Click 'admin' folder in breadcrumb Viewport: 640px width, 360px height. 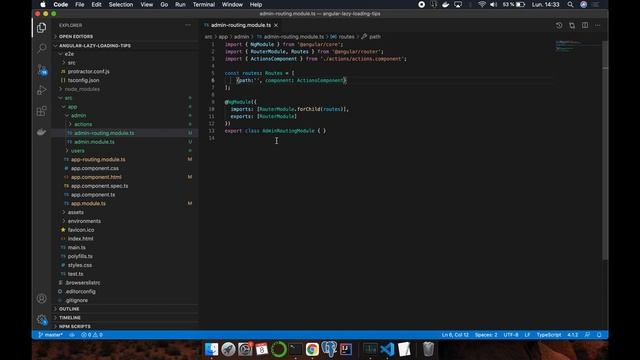pyautogui.click(x=241, y=37)
